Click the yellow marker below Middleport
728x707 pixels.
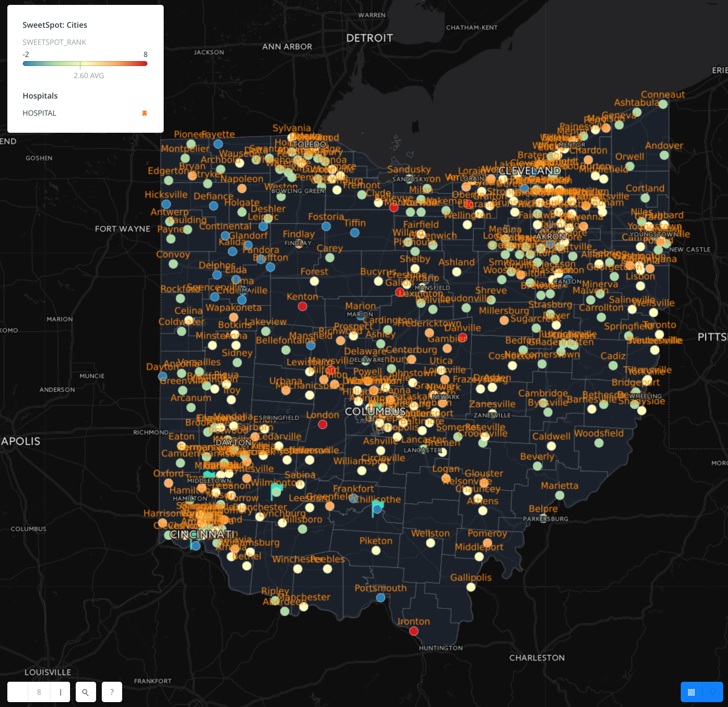click(479, 557)
